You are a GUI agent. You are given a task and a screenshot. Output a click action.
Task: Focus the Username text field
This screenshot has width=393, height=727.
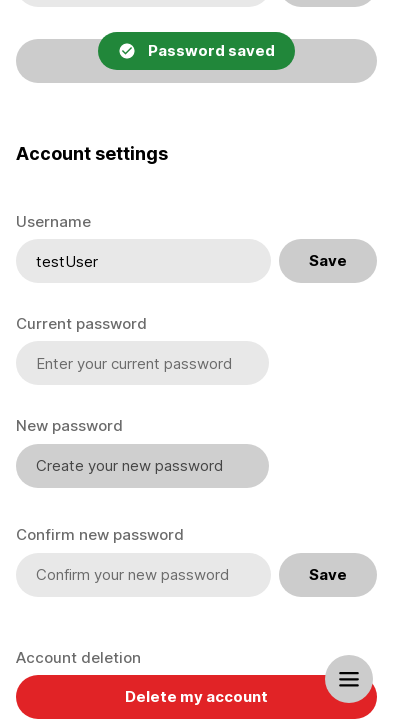(x=143, y=261)
